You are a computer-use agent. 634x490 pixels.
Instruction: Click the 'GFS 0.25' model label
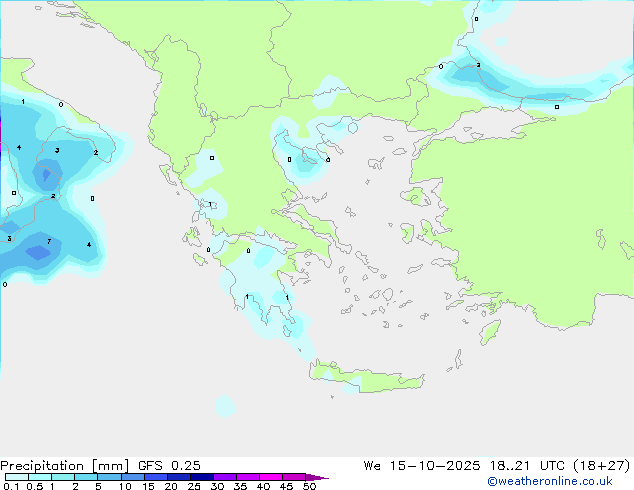pos(169,466)
